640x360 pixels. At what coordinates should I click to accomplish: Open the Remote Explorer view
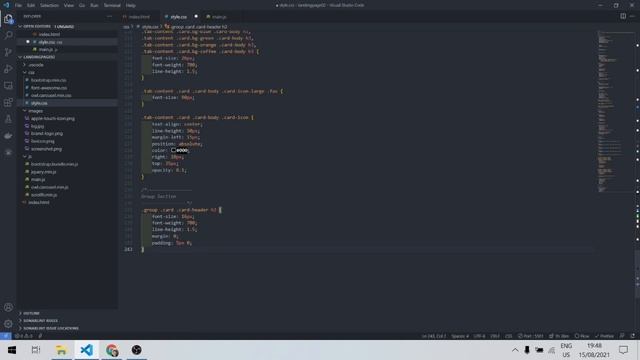tap(8, 86)
